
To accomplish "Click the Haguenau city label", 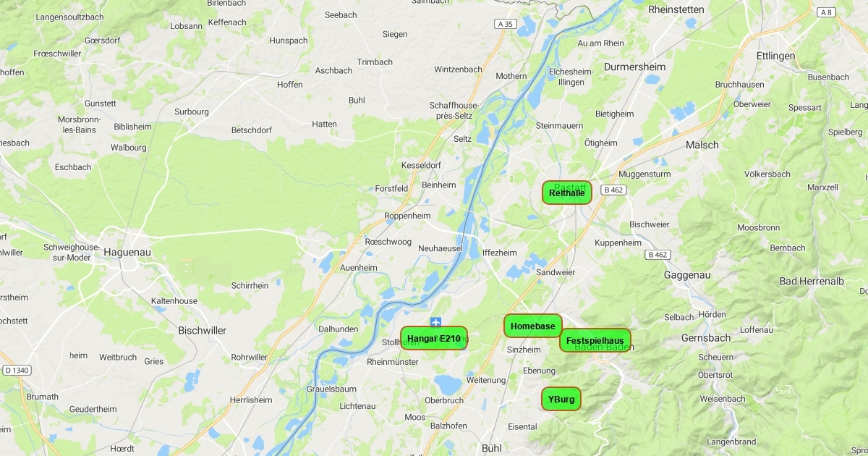I will click(128, 252).
